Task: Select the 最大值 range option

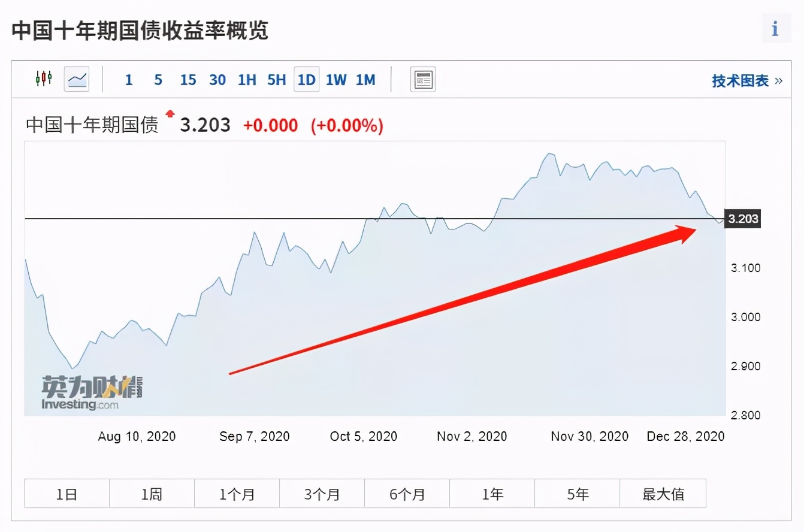Action: coord(663,493)
